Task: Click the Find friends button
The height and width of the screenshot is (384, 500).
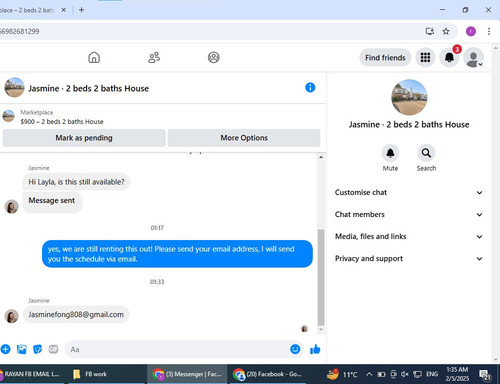Action: pyautogui.click(x=385, y=58)
